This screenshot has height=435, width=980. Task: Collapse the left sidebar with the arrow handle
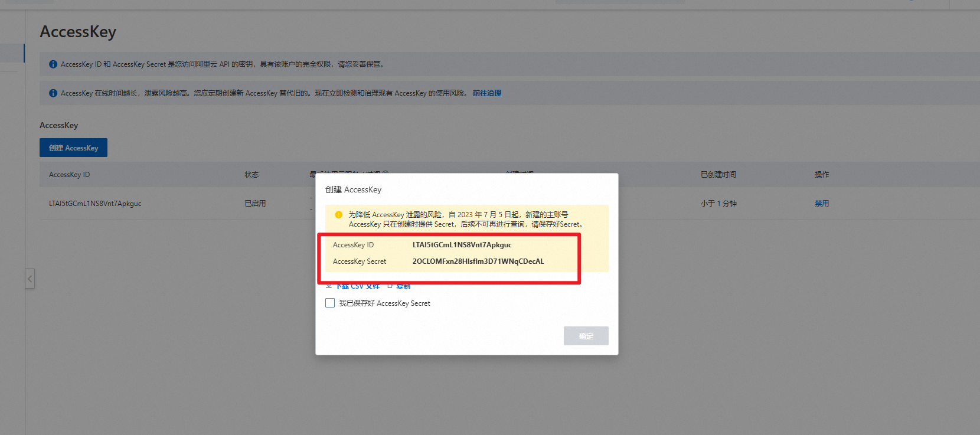(x=30, y=279)
